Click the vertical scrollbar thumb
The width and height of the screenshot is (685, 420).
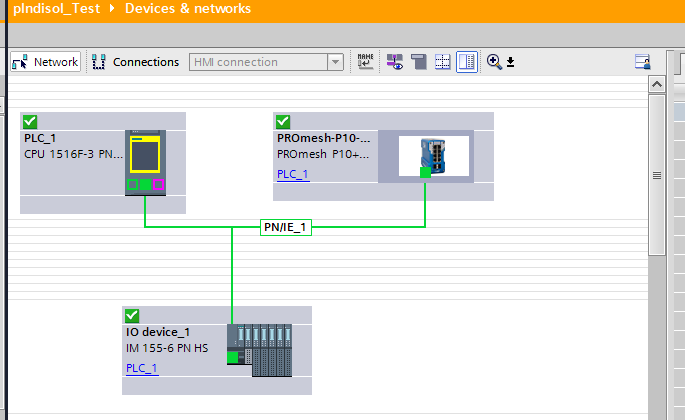[x=657, y=175]
